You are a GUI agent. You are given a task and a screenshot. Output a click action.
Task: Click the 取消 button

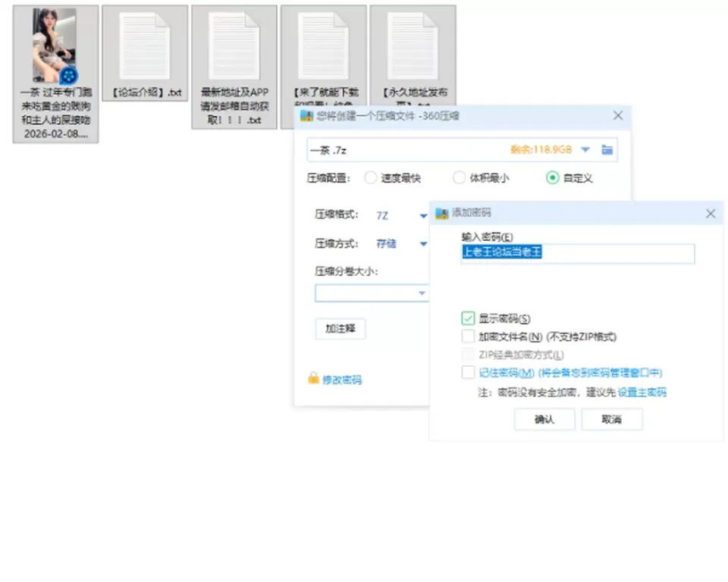click(x=611, y=420)
